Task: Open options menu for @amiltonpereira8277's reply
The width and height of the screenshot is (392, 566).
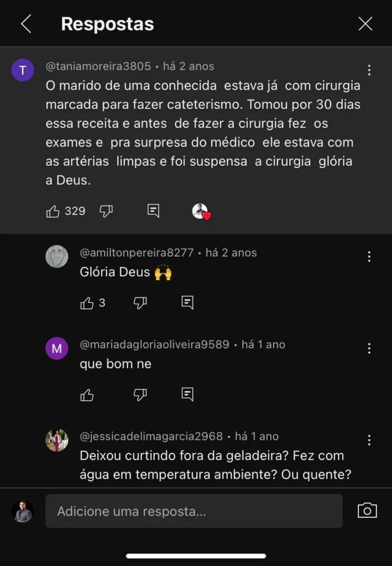Action: 369,256
